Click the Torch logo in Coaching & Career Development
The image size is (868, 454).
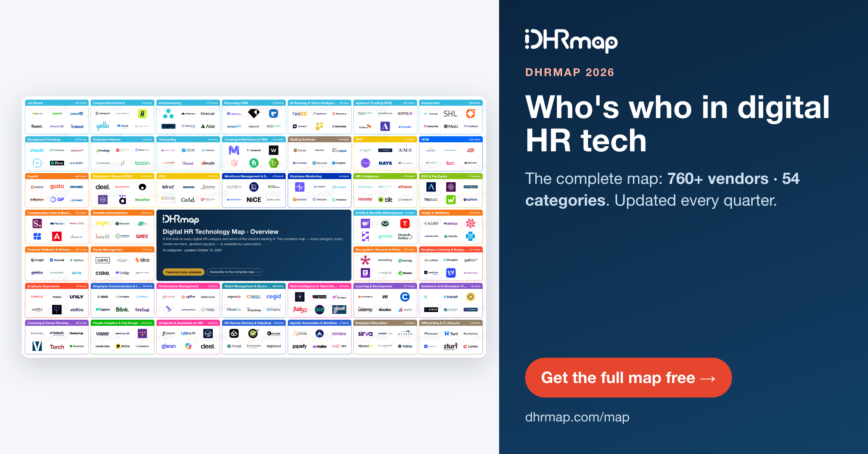click(x=57, y=346)
